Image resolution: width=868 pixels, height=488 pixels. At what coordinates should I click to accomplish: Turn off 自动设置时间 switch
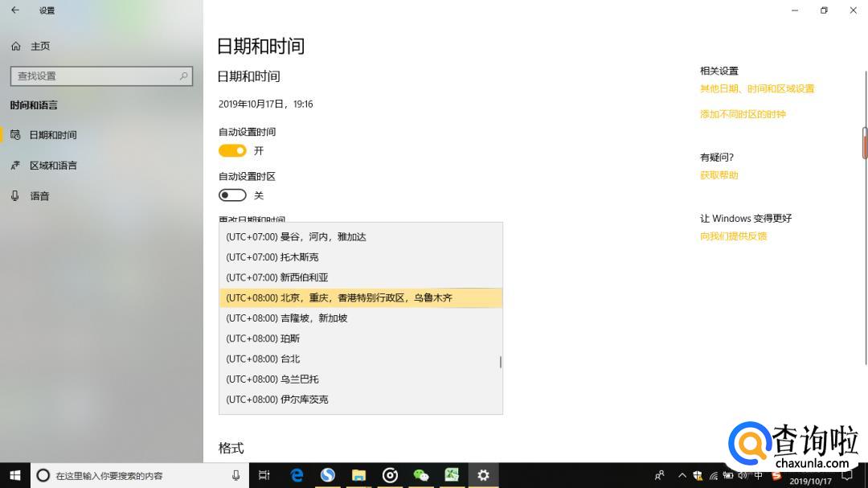(232, 150)
